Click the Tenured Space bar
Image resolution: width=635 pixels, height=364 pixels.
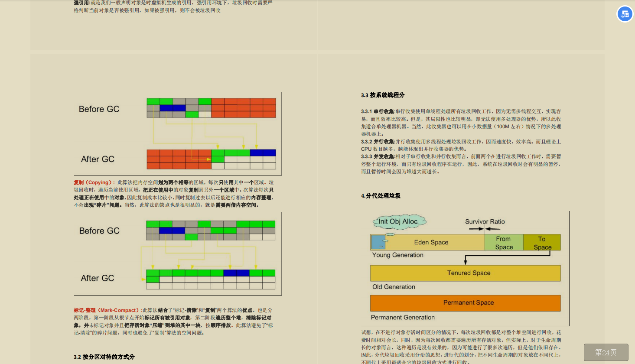(466, 273)
